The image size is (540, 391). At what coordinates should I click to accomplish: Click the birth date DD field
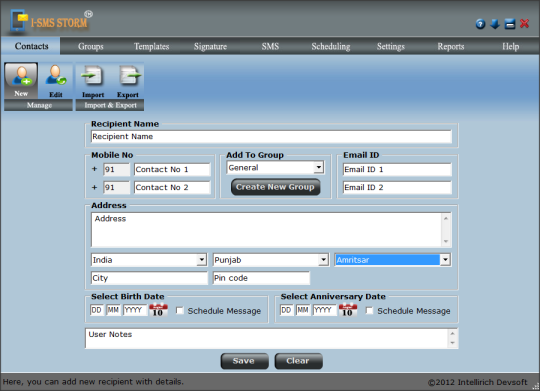tap(97, 310)
